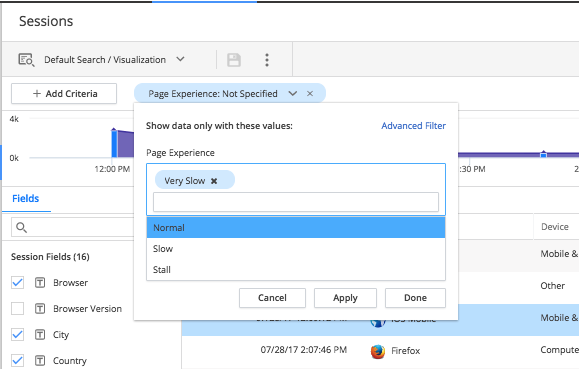This screenshot has width=580, height=369.
Task: Click the Apply button
Action: [345, 298]
